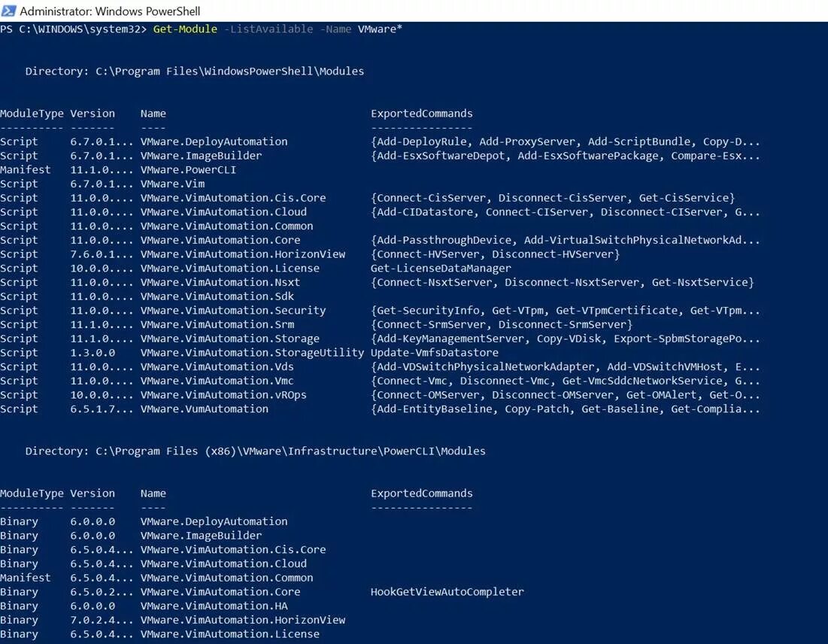Click VMware.VimAutomation.Storage module name
The height and width of the screenshot is (644, 828).
229,339
